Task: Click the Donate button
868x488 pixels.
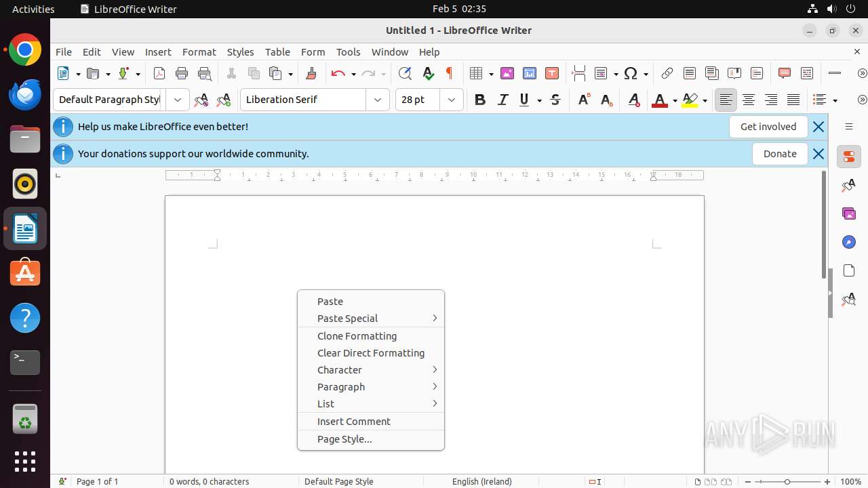Action: pyautogui.click(x=780, y=154)
